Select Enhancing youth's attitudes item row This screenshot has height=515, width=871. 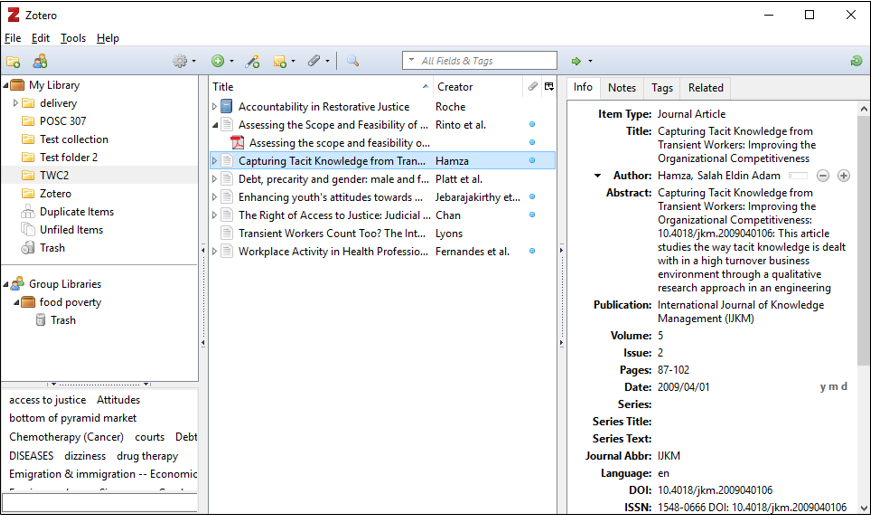tap(382, 197)
